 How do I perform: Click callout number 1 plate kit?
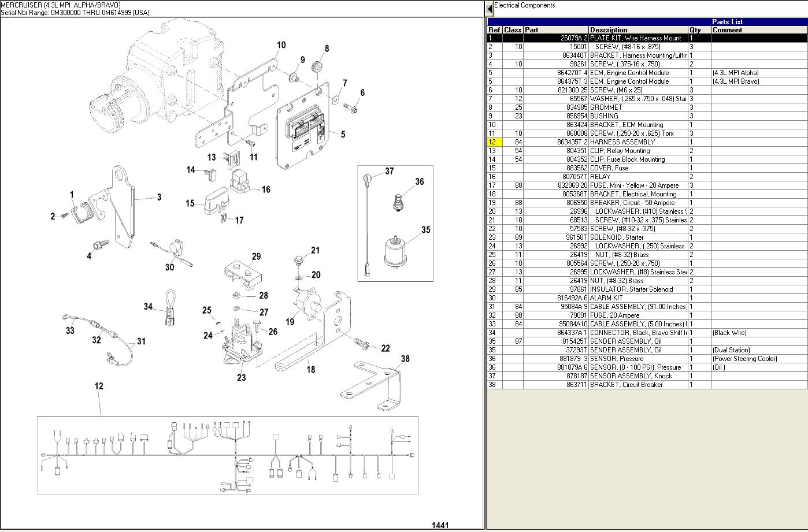(72, 195)
